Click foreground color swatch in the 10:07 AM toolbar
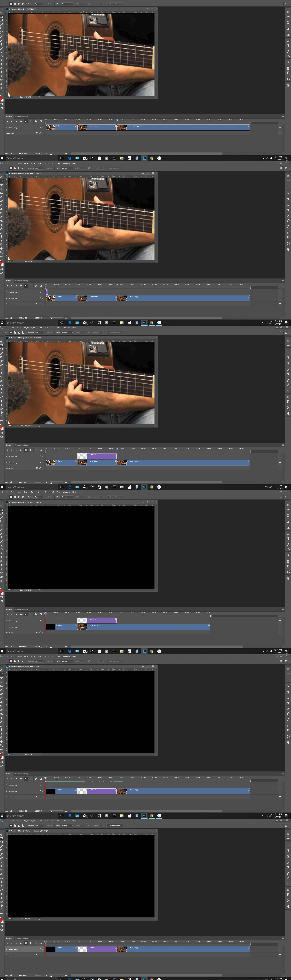Screen dimensions: 291x980 1,99
